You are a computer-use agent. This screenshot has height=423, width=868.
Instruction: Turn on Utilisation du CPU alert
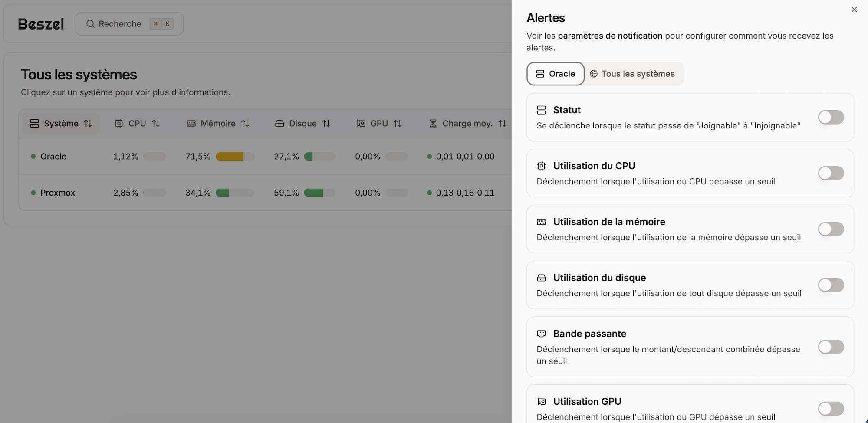(x=830, y=173)
